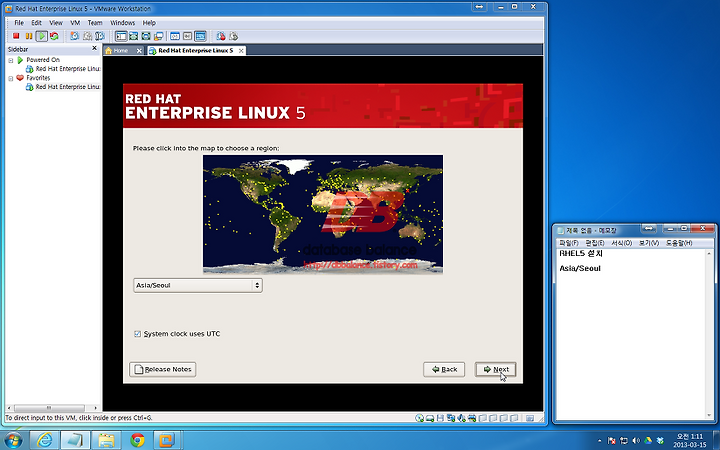Open the Help menu in VMware
The width and height of the screenshot is (720, 450).
click(149, 22)
